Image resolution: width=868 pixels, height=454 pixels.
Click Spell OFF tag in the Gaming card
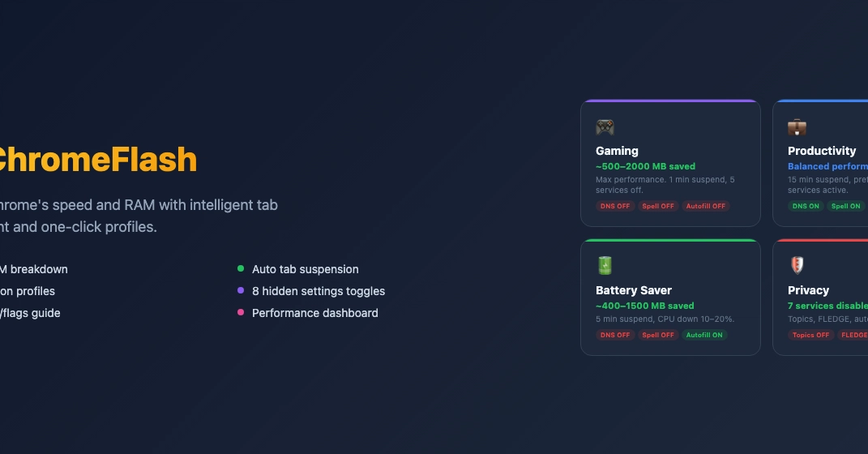tap(658, 206)
